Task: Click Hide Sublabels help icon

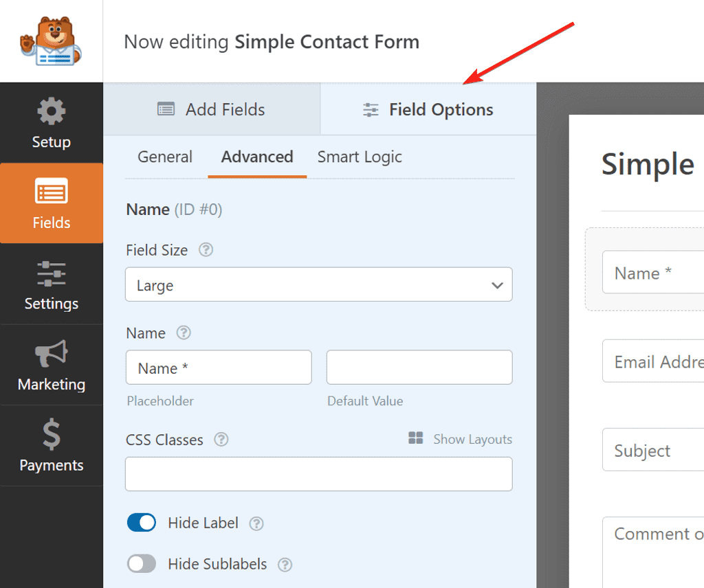Action: 285,565
